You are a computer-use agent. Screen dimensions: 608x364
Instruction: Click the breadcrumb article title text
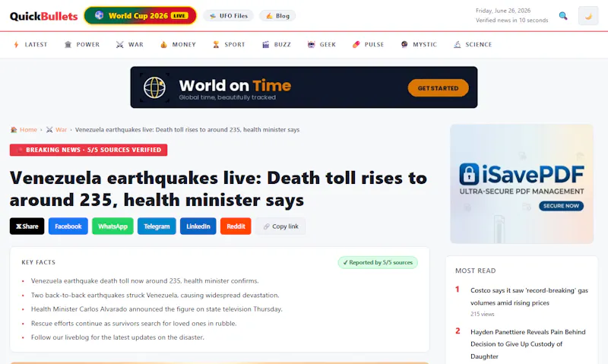(187, 129)
